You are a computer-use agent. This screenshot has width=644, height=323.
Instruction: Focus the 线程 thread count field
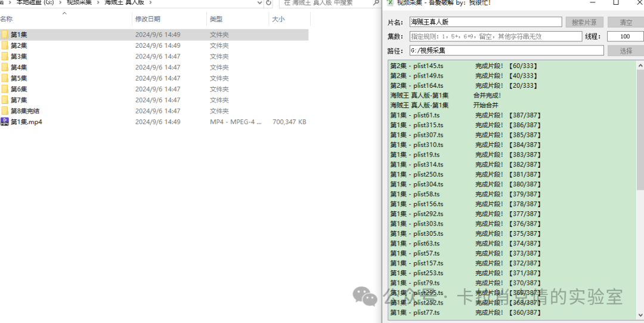(x=626, y=36)
